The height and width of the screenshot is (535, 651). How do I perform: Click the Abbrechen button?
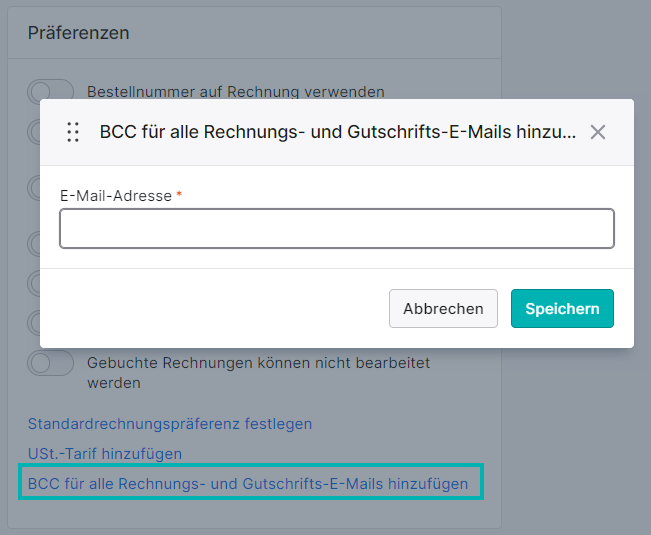point(443,308)
